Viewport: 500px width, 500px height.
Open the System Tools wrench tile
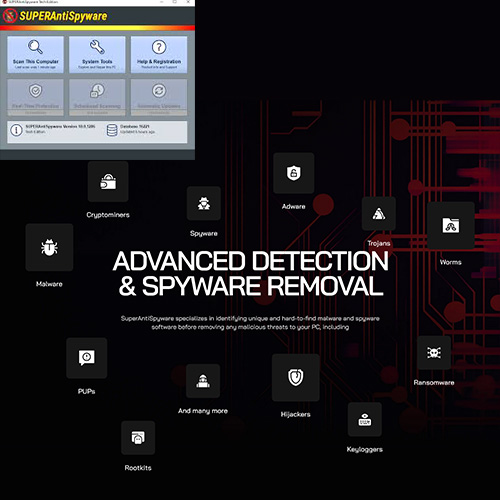[x=97, y=55]
